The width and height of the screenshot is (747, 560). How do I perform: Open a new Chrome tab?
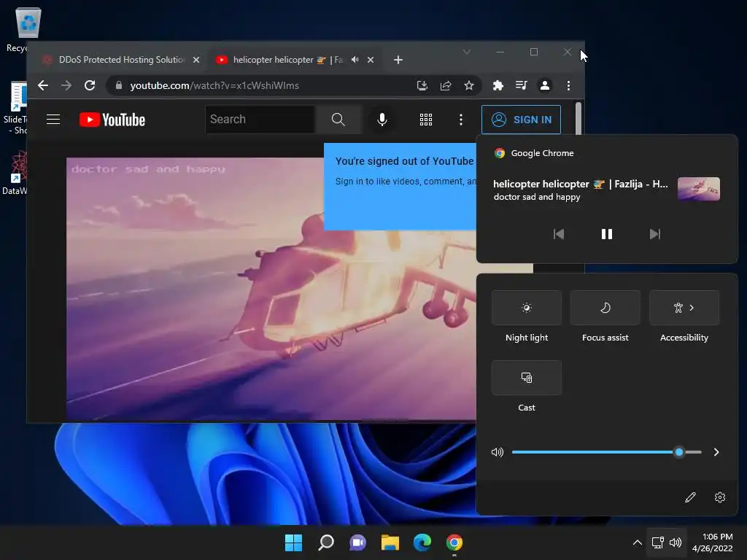click(398, 60)
